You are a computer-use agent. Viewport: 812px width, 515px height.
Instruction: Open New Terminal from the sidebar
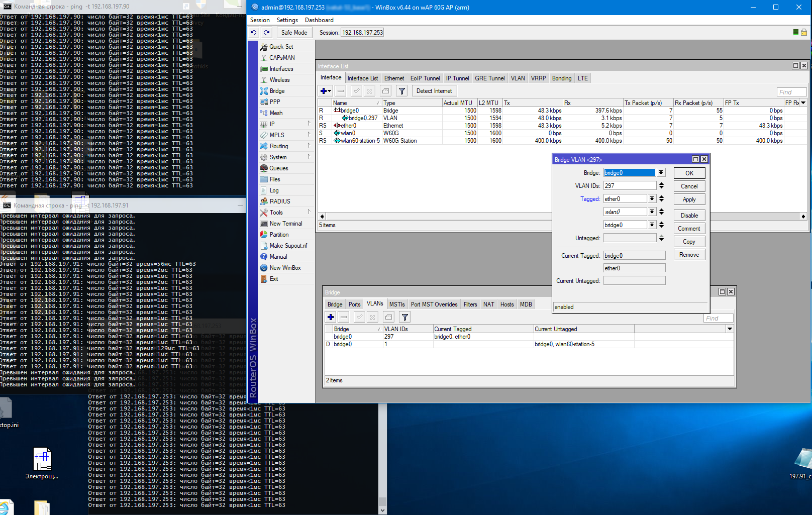coord(285,224)
